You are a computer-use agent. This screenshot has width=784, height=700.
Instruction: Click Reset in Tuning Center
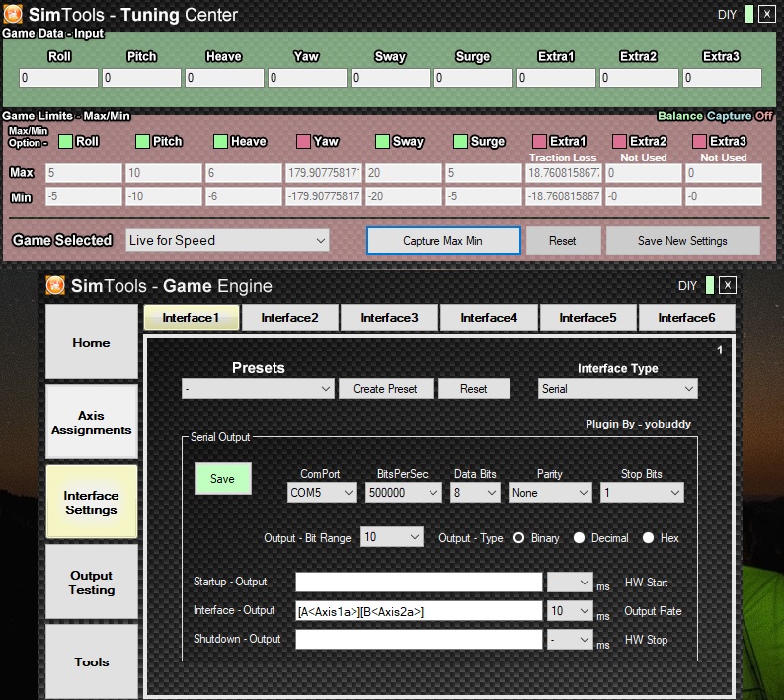coord(563,241)
